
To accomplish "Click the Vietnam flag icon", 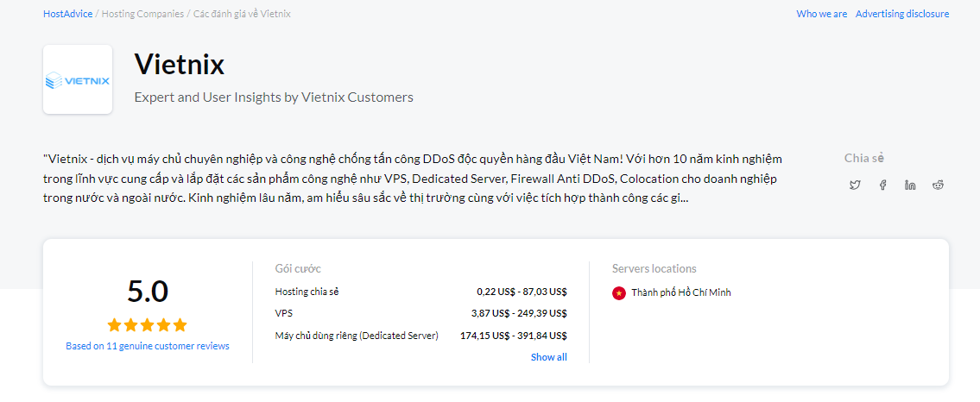I will (x=619, y=292).
